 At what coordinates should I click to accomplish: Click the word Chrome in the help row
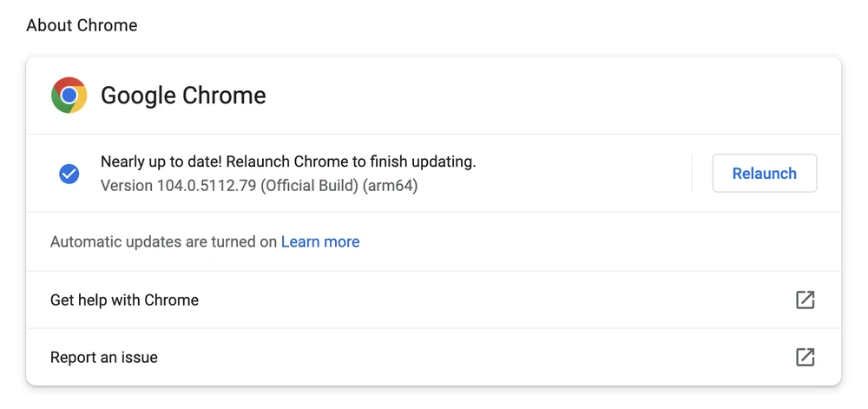170,300
